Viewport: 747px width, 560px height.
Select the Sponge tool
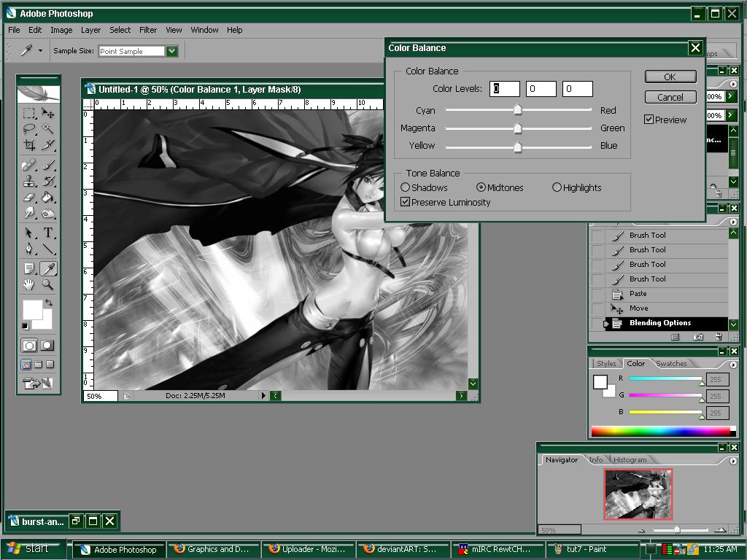pos(47,212)
